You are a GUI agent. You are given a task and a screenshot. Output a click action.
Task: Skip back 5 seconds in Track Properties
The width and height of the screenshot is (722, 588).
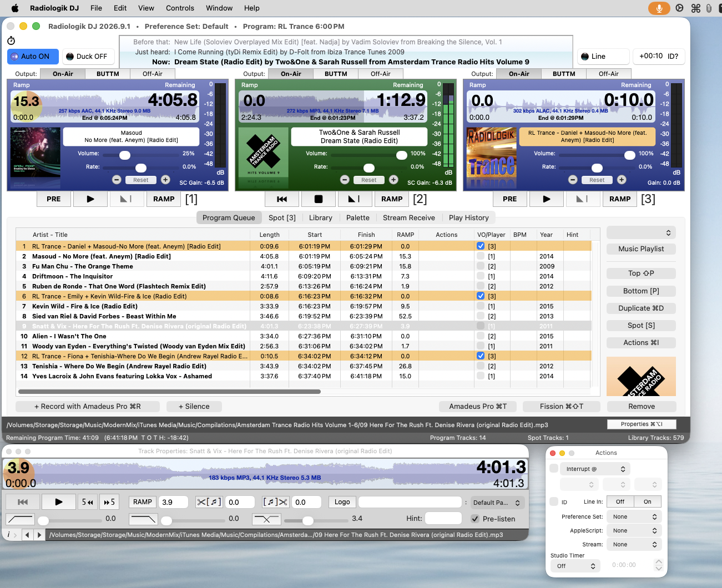[x=88, y=502]
